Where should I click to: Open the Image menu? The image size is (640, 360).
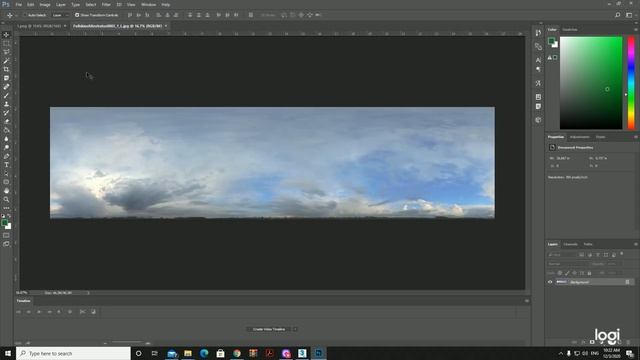[45, 4]
